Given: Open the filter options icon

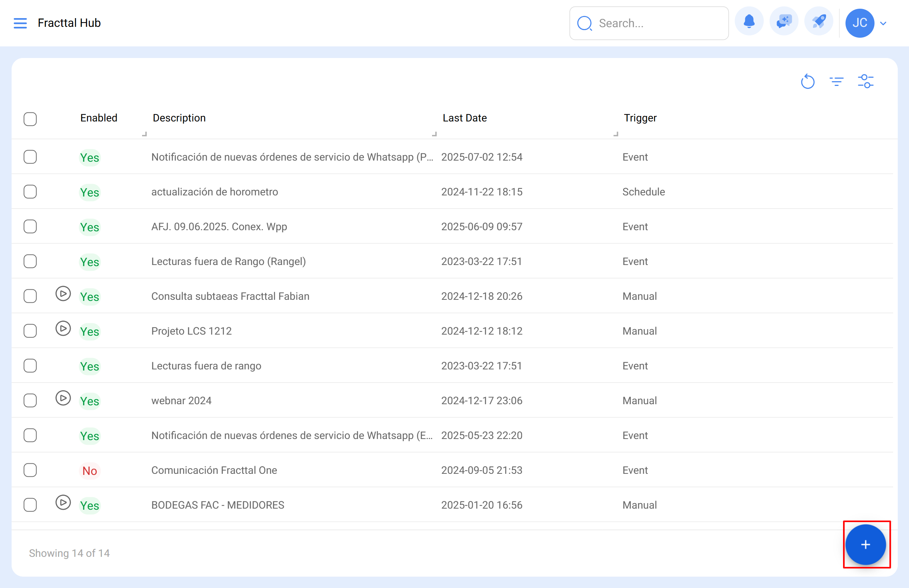Looking at the screenshot, I should [x=836, y=81].
